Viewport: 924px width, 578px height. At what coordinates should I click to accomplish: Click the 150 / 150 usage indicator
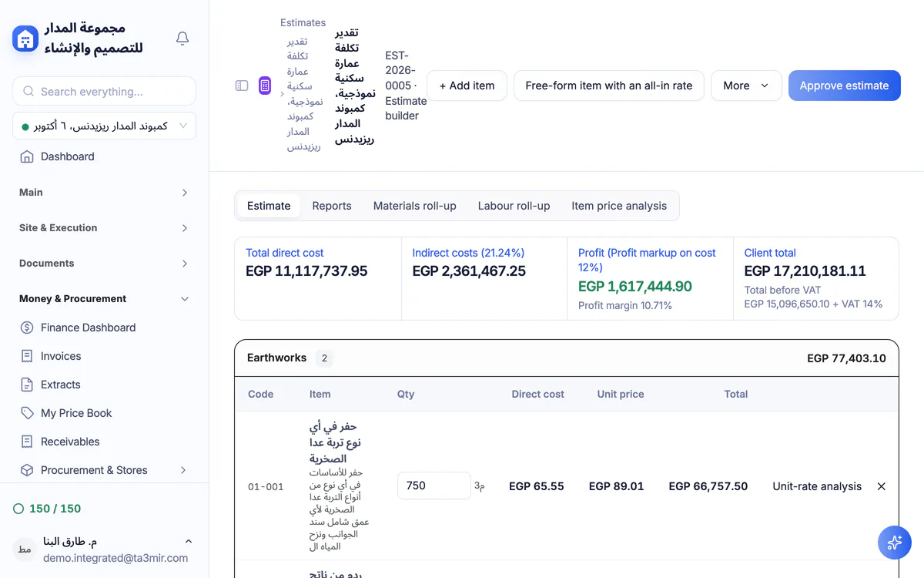pyautogui.click(x=47, y=509)
